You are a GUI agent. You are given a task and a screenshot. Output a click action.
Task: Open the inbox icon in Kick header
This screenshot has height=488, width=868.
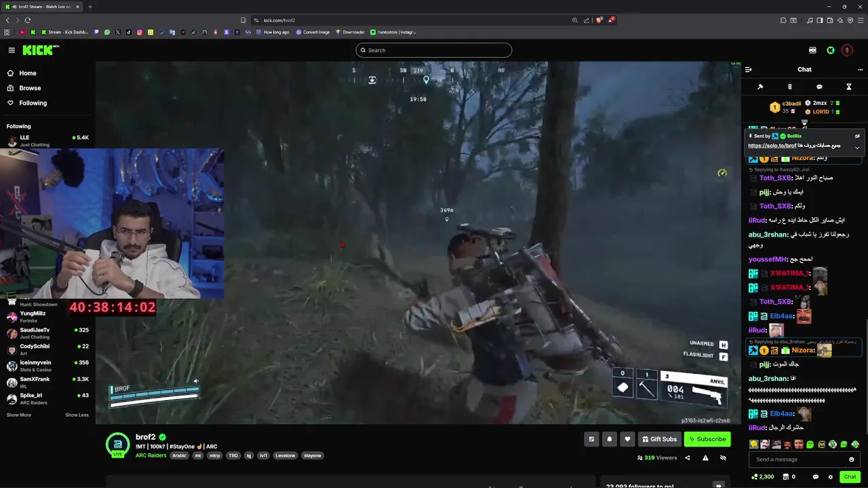point(812,50)
